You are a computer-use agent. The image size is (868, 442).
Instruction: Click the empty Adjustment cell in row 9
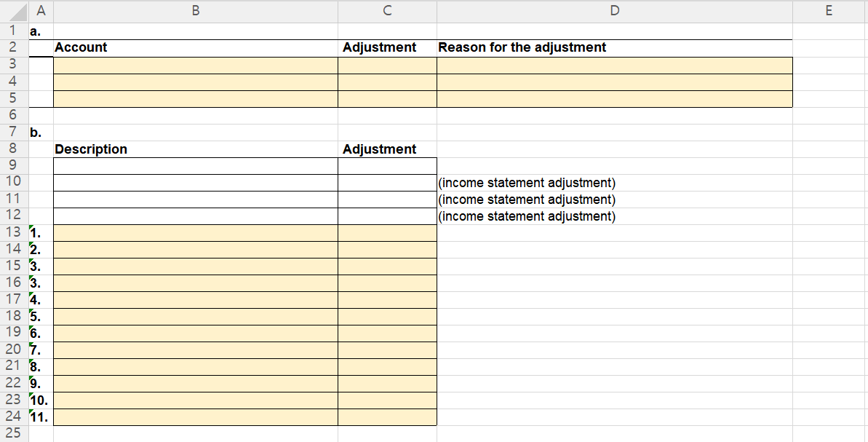click(386, 165)
